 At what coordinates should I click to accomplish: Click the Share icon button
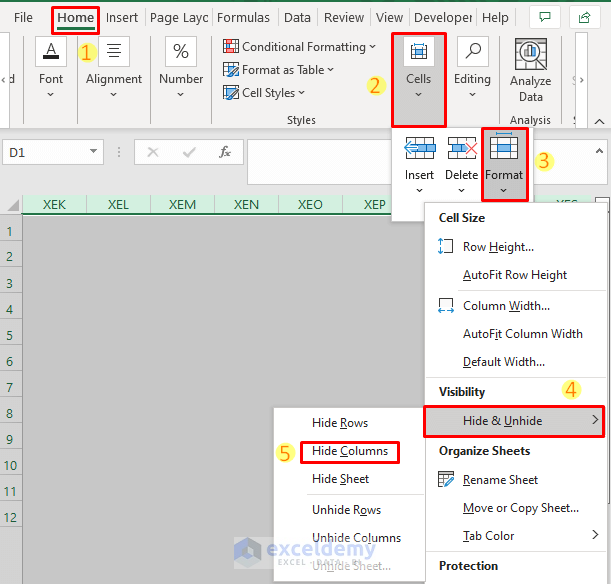point(584,17)
